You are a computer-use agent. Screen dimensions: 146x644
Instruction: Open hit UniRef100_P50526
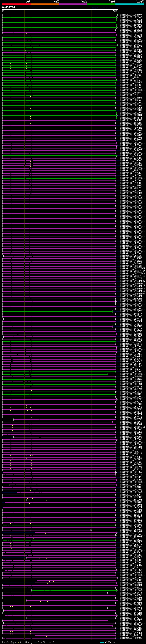point(131,32)
